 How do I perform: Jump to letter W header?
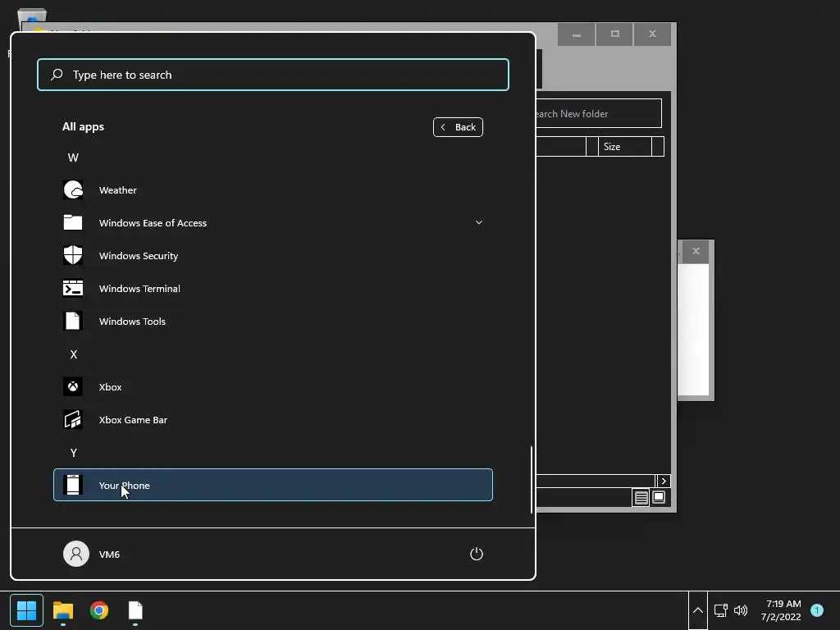(x=73, y=157)
